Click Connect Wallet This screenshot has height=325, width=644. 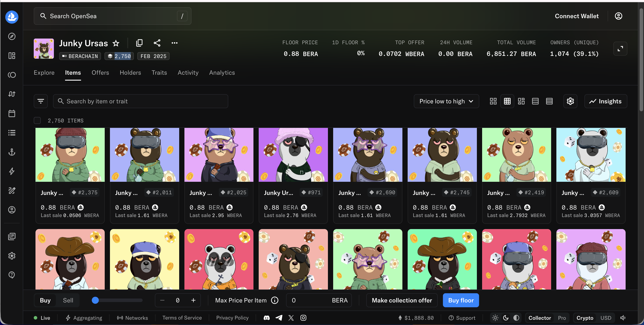coord(577,16)
